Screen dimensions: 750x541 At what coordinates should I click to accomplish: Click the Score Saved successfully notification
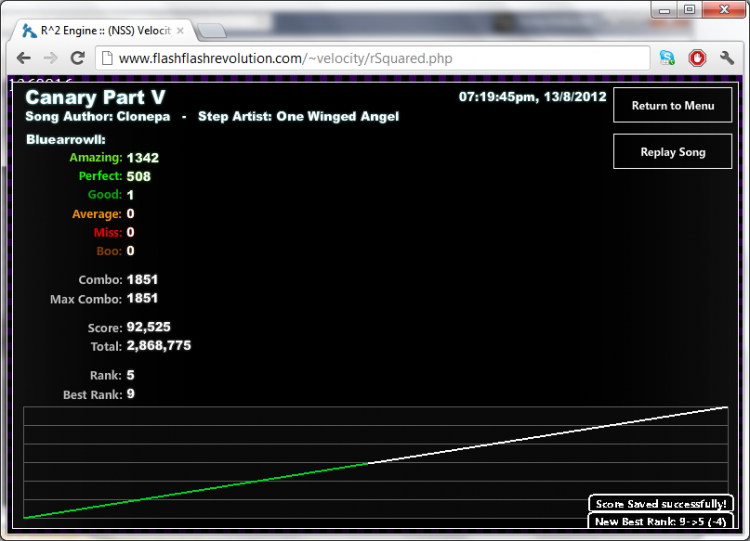point(661,504)
